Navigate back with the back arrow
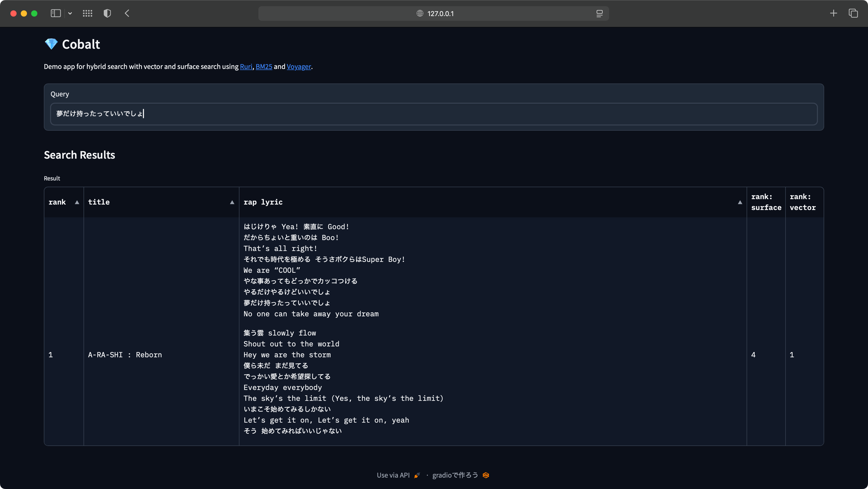 (127, 13)
